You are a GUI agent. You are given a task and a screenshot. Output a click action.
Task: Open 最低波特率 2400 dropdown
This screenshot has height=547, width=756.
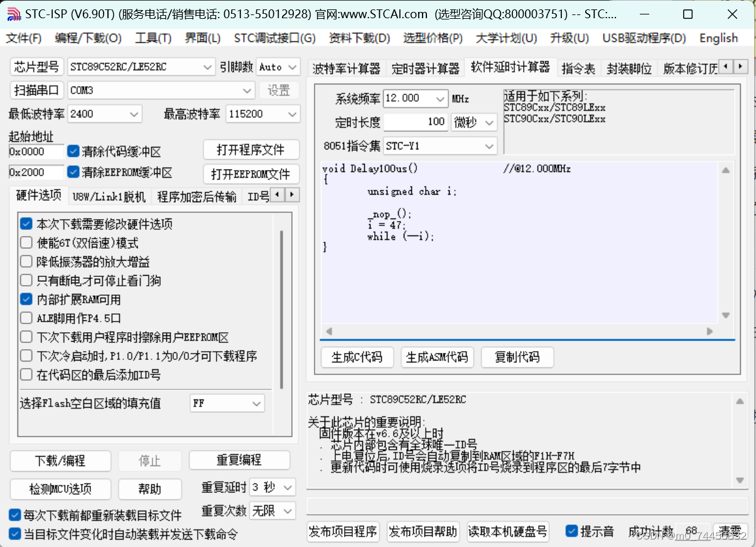coord(105,114)
